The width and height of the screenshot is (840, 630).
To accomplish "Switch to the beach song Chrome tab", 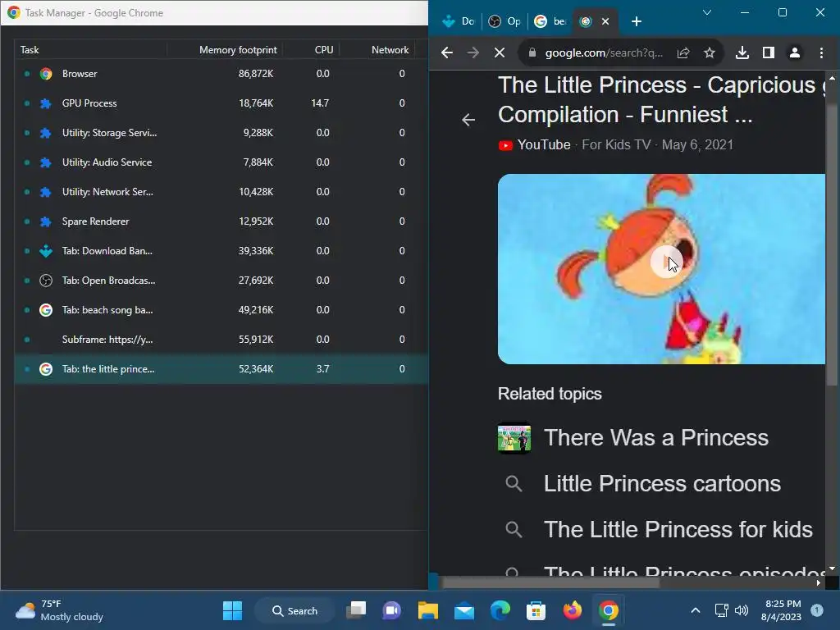I will point(550,21).
